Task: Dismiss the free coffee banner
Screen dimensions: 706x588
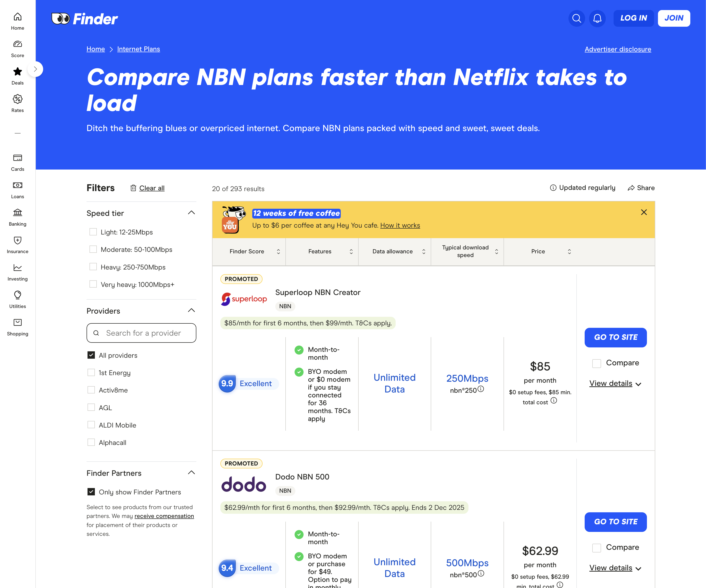Action: (x=644, y=212)
